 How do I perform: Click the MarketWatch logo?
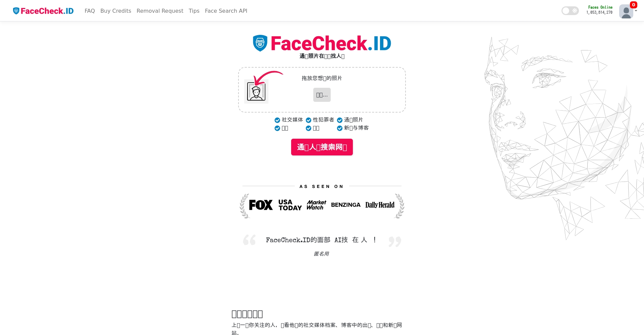pyautogui.click(x=316, y=205)
